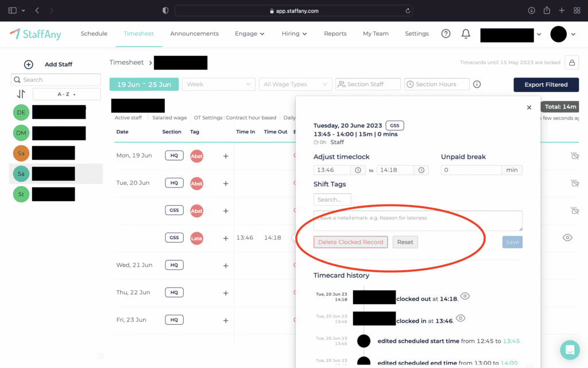The image size is (588, 368).
Task: Add a shift on Fri, 23 Jun row
Action: [226, 321]
